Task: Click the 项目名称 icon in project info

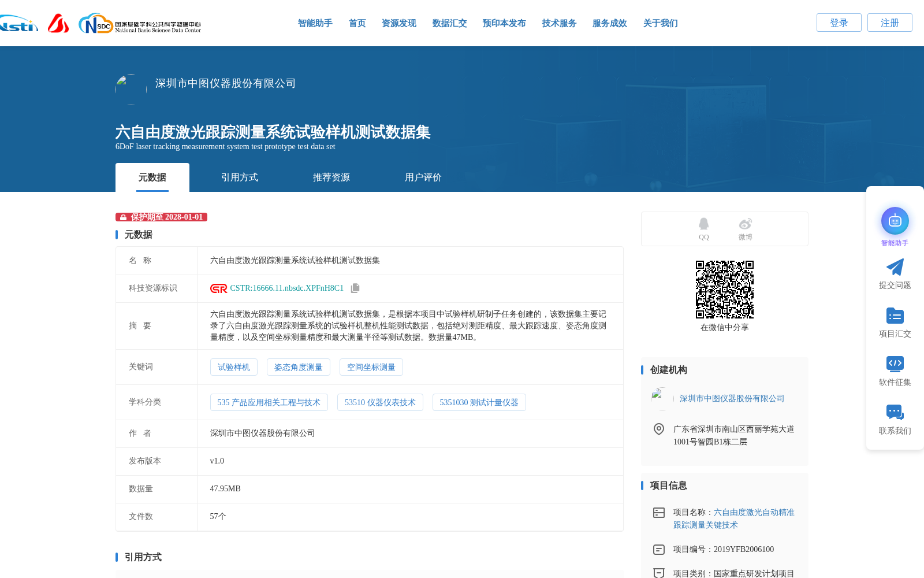Action: (x=658, y=513)
